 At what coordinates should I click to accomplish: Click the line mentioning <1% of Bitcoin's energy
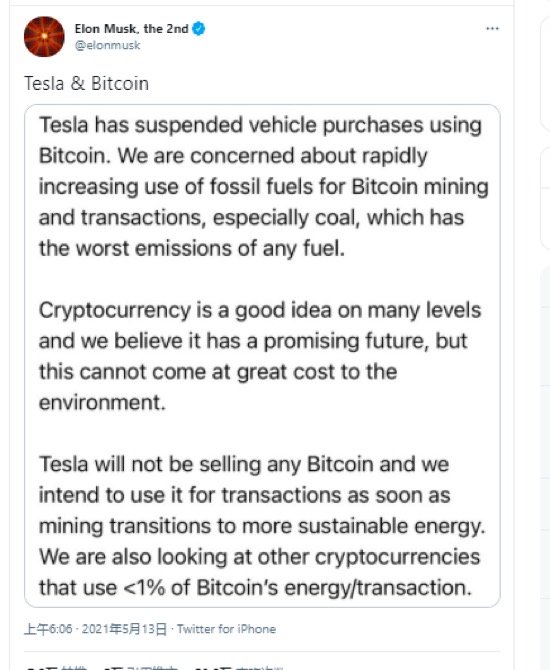255,587
